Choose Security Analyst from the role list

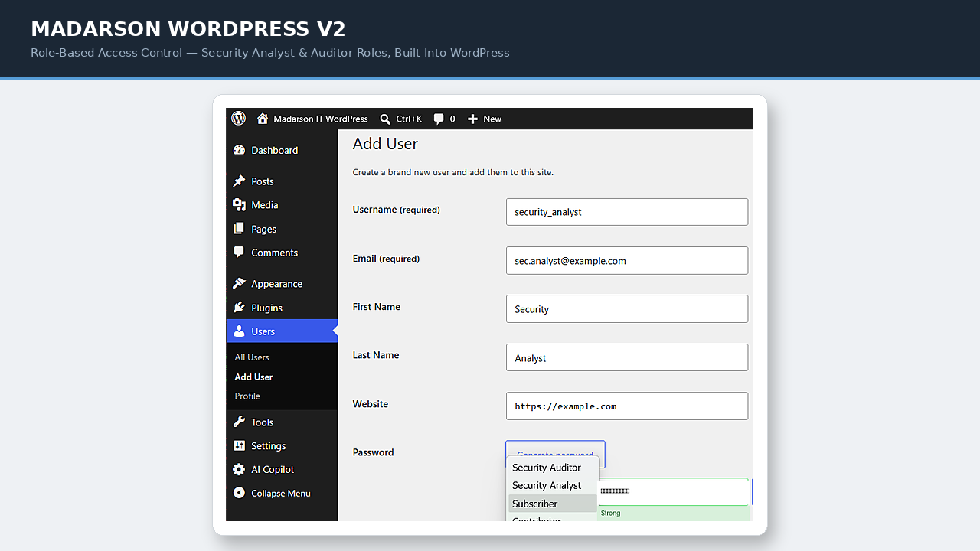(x=552, y=485)
